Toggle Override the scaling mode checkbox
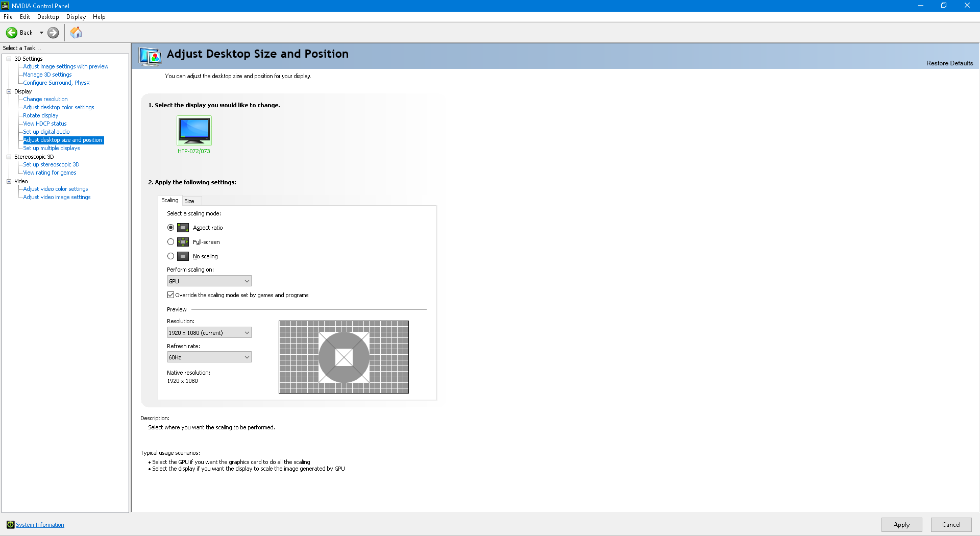The width and height of the screenshot is (980, 536). click(170, 295)
